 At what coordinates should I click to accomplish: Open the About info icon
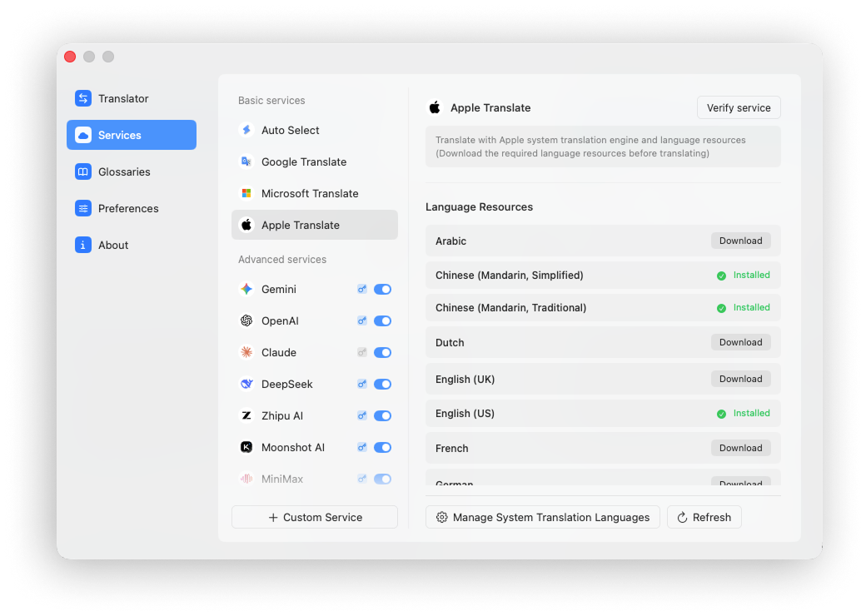(x=82, y=245)
